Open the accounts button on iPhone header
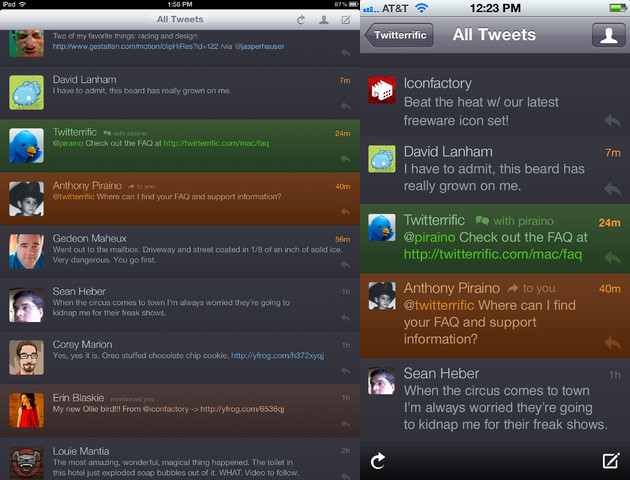Image resolution: width=630 pixels, height=480 pixels. click(608, 35)
